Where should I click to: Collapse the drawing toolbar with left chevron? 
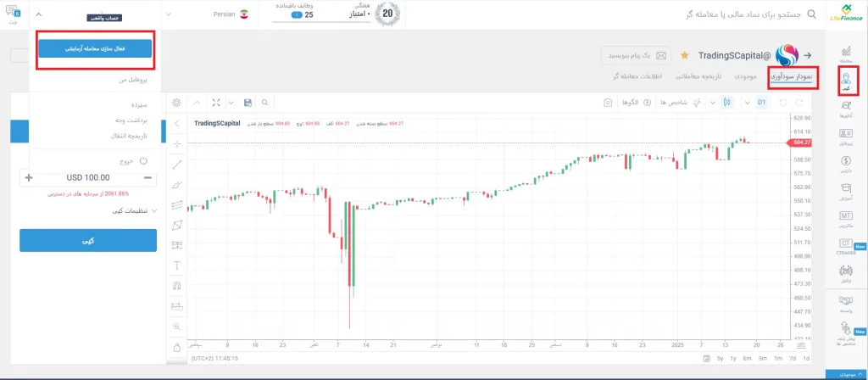[x=176, y=124]
